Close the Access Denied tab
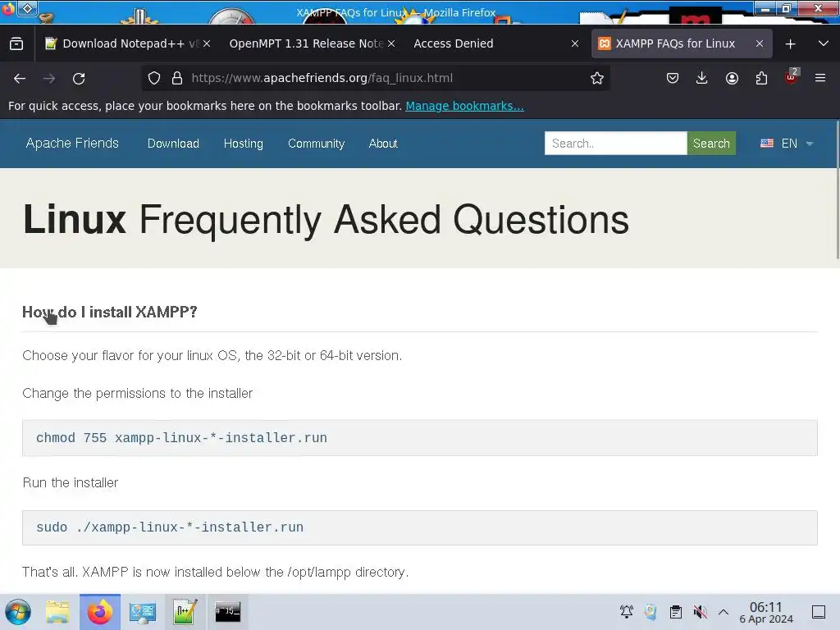The image size is (840, 630). (x=575, y=43)
